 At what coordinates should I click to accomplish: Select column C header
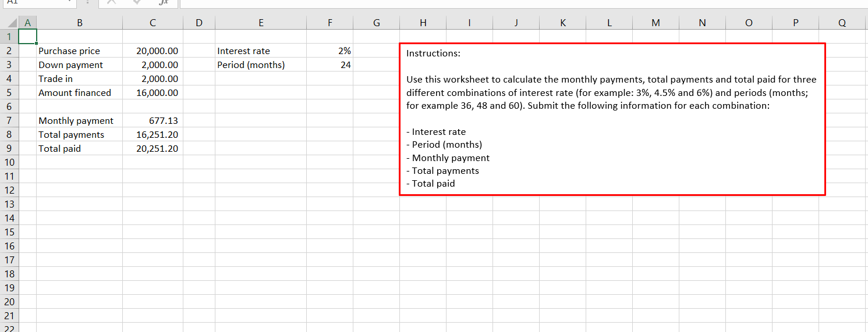point(153,23)
